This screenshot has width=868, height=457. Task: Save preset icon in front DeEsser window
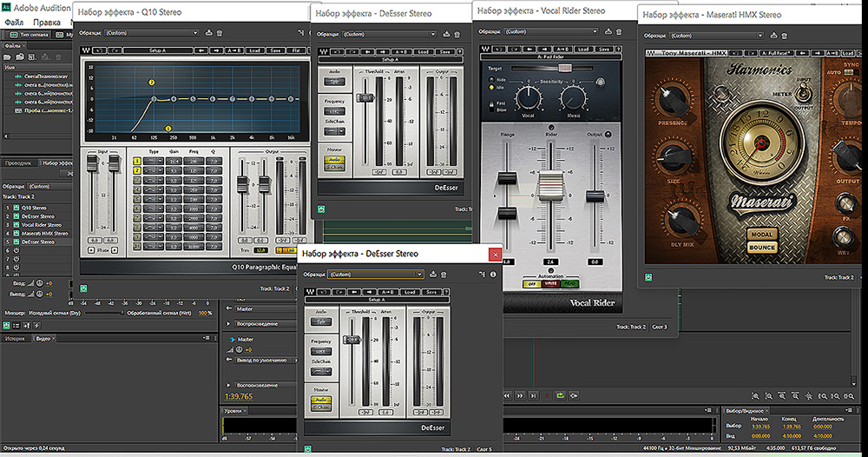point(433,275)
